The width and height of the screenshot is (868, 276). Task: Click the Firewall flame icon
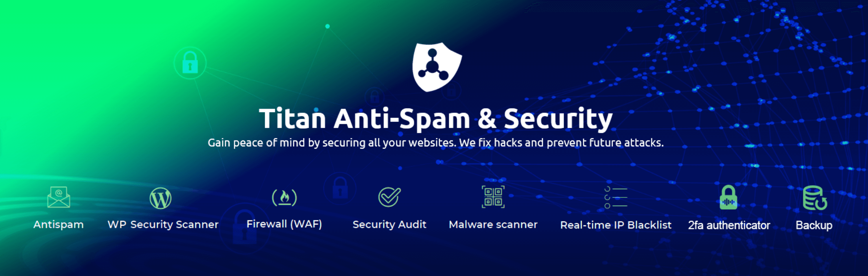coord(284,197)
